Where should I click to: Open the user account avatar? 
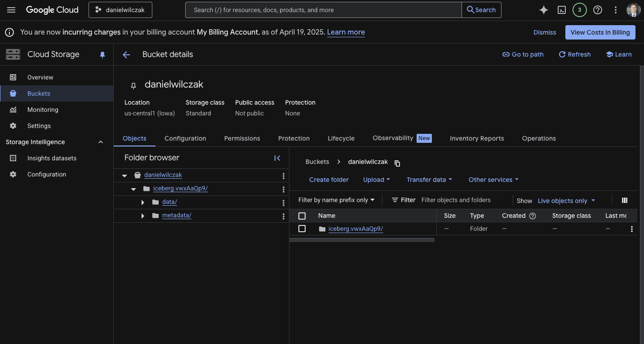(634, 10)
